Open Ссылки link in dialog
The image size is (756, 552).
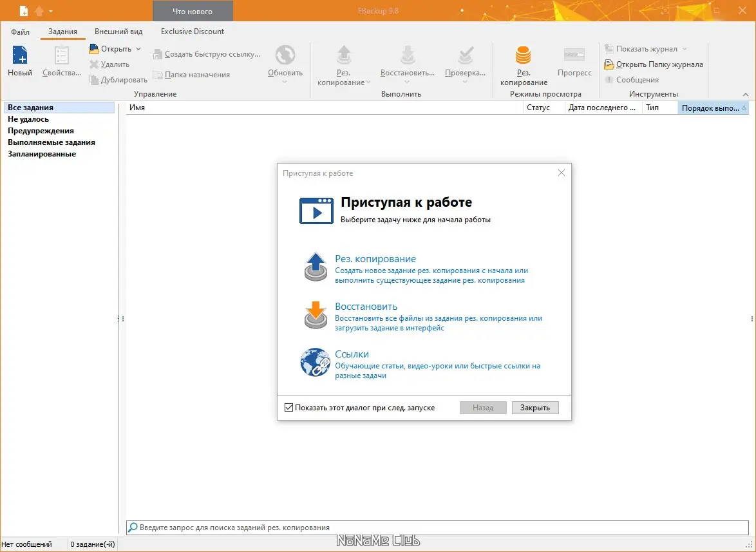(x=352, y=354)
